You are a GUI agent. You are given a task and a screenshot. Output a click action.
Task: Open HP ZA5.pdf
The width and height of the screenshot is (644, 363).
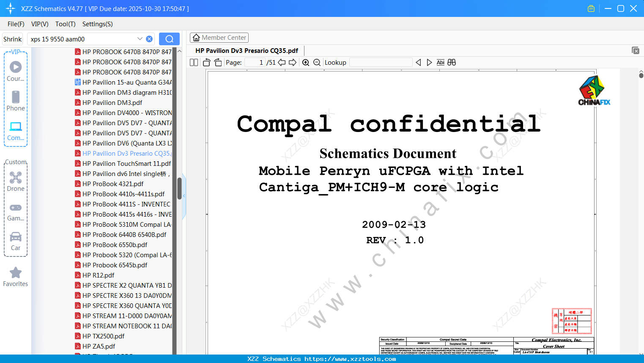click(x=95, y=346)
